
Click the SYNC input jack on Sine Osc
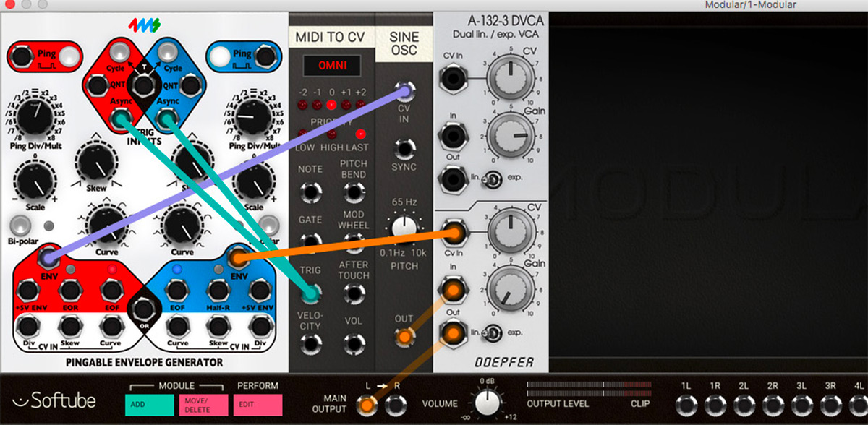point(404,150)
